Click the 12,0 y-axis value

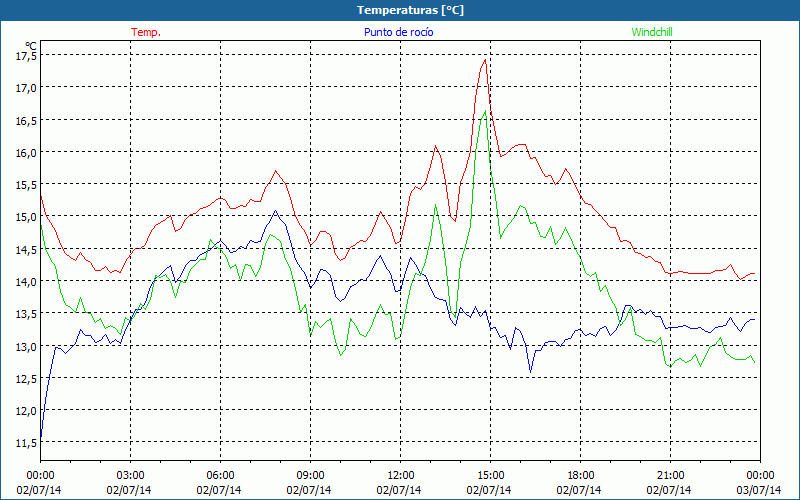[x=26, y=411]
